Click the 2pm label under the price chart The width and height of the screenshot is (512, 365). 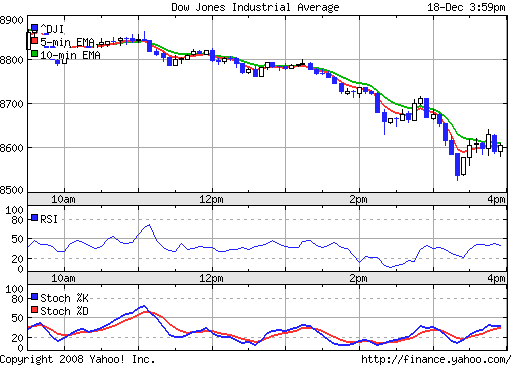click(x=358, y=199)
